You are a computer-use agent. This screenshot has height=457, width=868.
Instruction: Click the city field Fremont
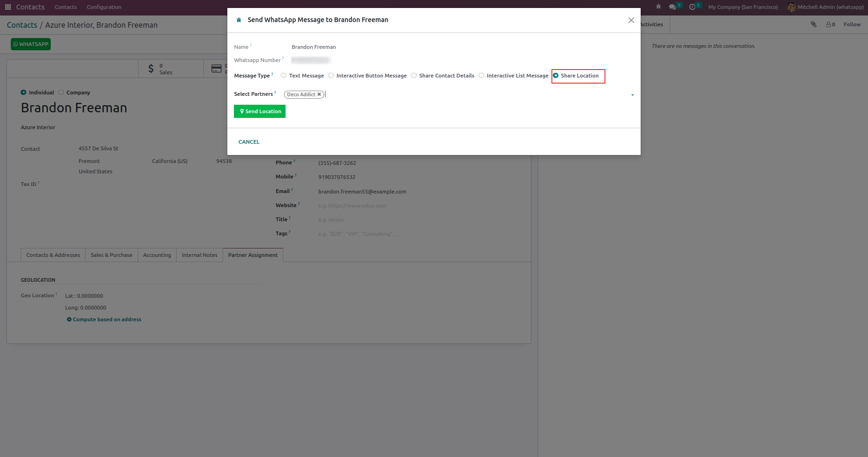[x=89, y=161]
